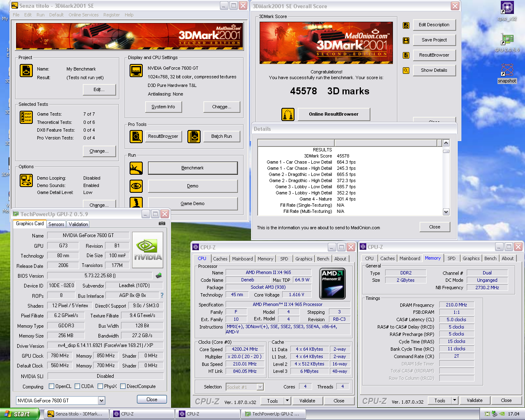
Task: Open Graphics tab in Memory CPU-Z window
Action: 471,258
